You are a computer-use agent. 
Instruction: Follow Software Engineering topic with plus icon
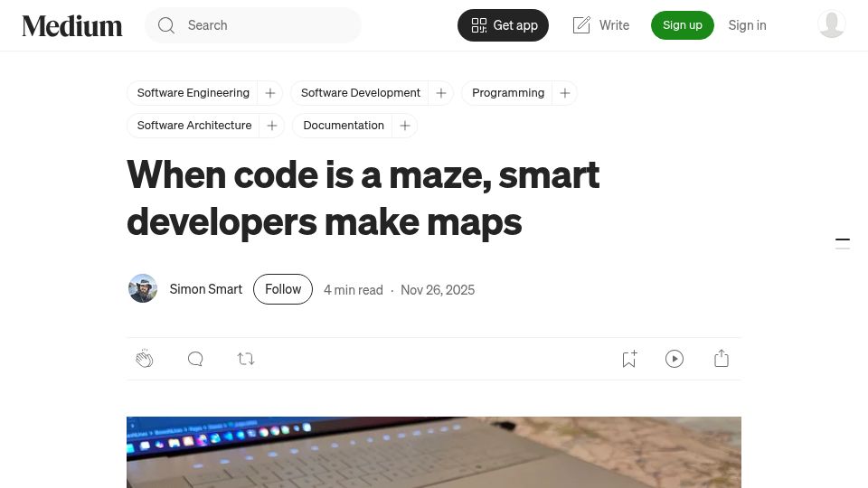coord(270,93)
